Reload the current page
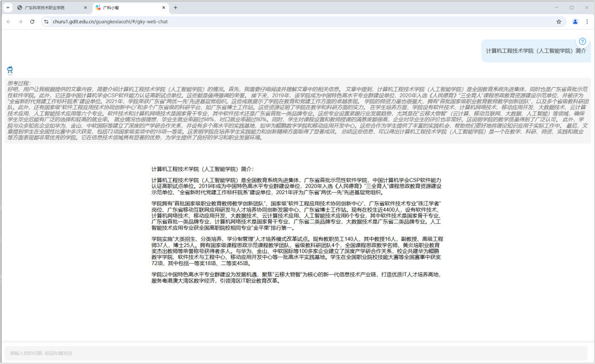This screenshot has width=595, height=364. pos(32,21)
